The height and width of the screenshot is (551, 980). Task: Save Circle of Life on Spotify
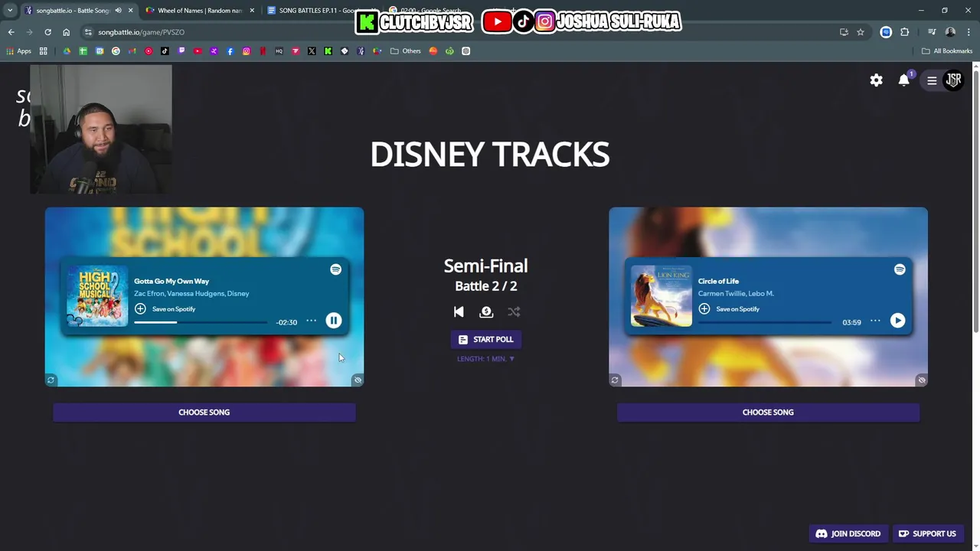click(729, 308)
